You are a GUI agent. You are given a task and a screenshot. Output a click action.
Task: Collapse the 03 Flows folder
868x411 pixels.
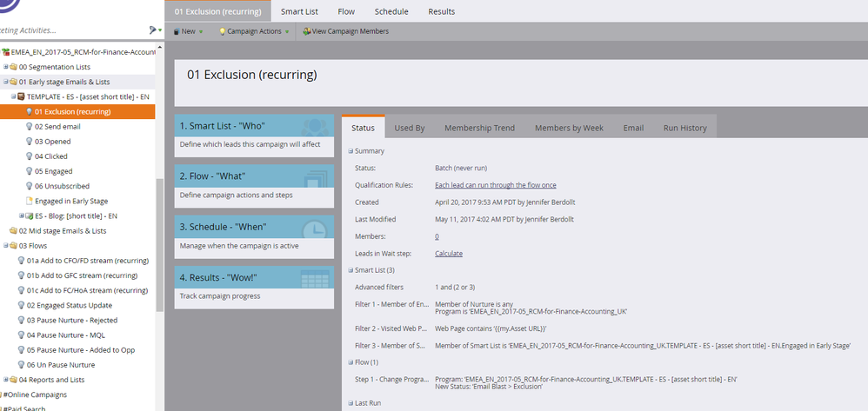5,246
